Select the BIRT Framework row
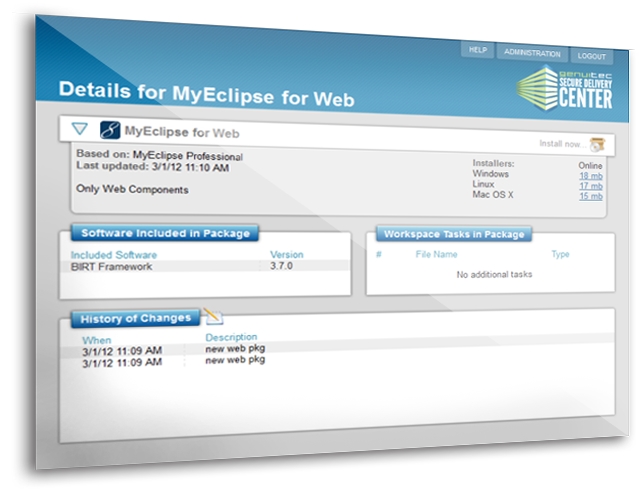Viewport: 639px width, 492px height. coord(205,266)
